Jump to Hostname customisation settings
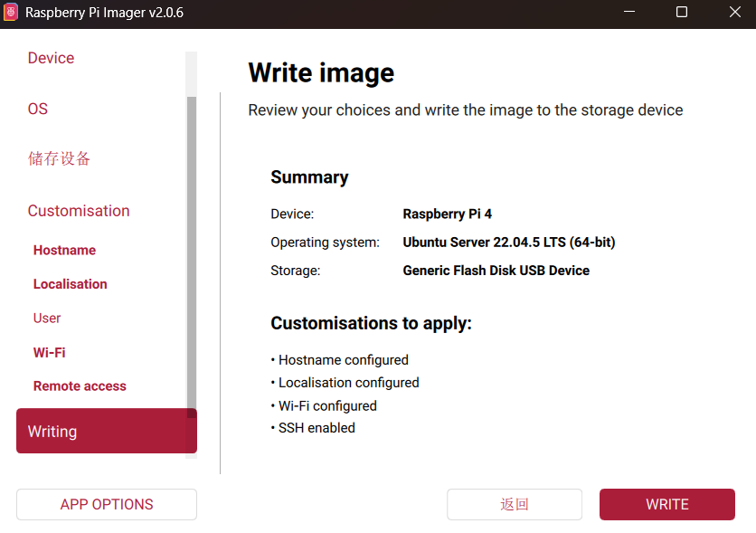Image resolution: width=756 pixels, height=533 pixels. coord(64,251)
